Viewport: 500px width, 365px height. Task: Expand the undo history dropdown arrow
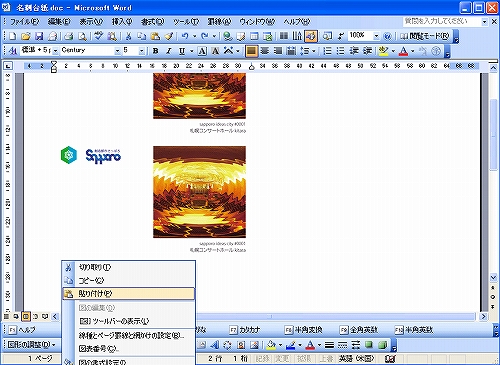coord(194,36)
